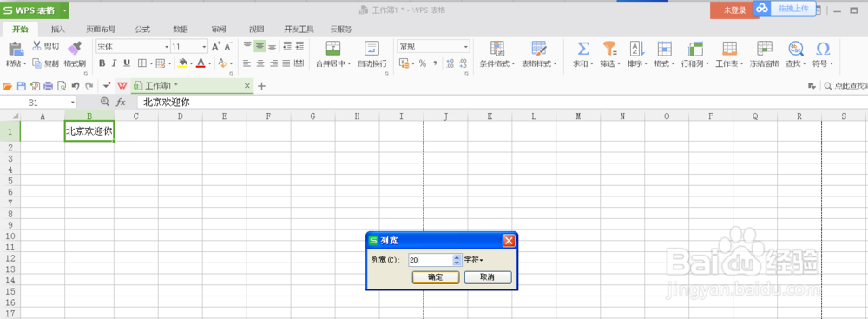Switch to the 云服务 (Cloud Services) tab
The height and width of the screenshot is (319, 868).
(x=340, y=29)
